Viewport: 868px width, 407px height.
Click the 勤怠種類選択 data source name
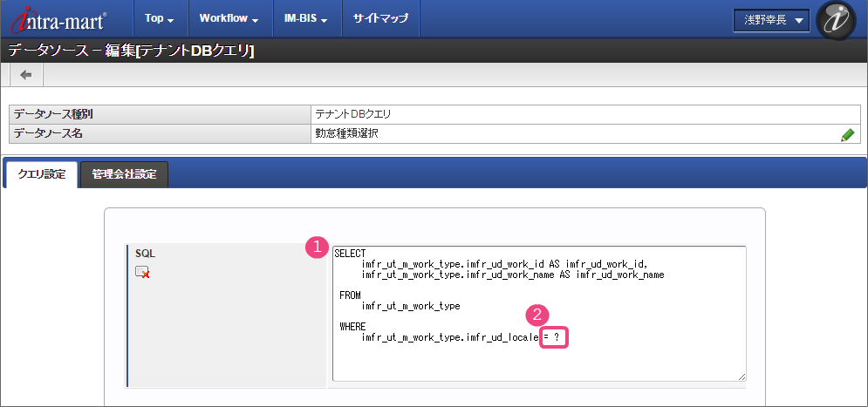click(347, 134)
